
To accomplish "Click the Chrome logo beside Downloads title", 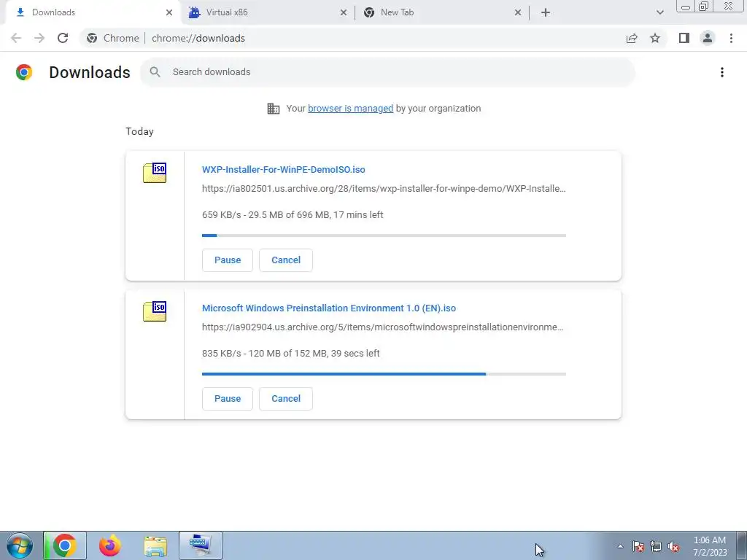I will coord(24,72).
